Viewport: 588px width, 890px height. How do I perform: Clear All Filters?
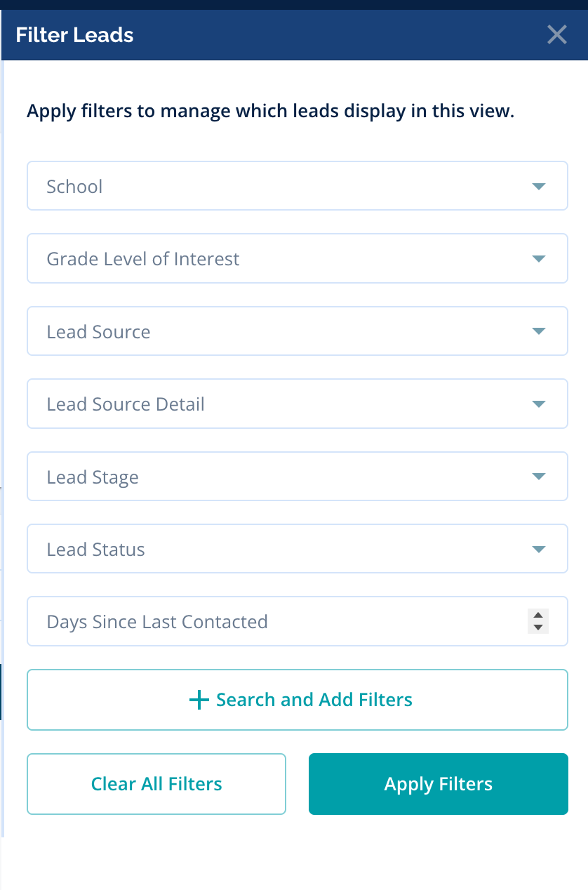[x=156, y=784]
